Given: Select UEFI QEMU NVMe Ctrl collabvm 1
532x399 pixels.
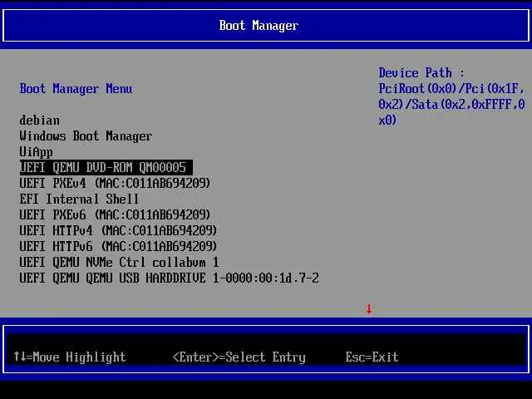Looking at the screenshot, I should pos(119,263).
